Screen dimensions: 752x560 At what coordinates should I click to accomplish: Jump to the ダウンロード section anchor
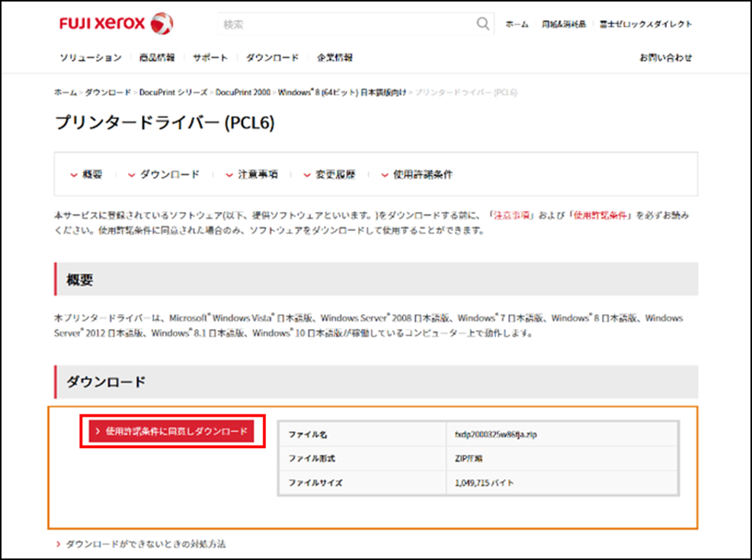pos(164,174)
